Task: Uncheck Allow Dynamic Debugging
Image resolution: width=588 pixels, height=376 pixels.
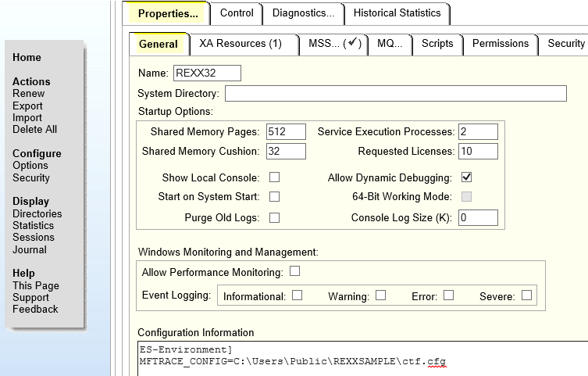Action: click(x=466, y=177)
